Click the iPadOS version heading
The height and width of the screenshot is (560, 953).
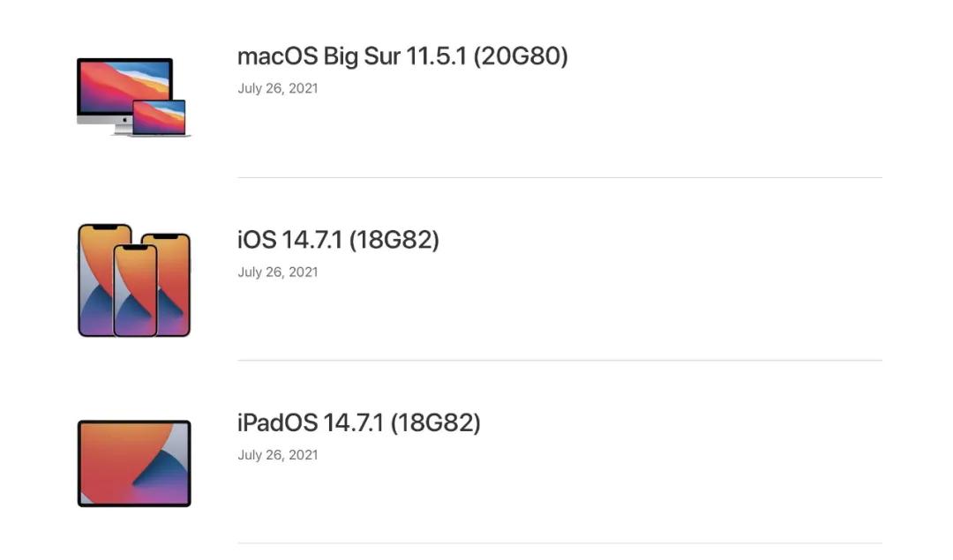click(x=357, y=422)
